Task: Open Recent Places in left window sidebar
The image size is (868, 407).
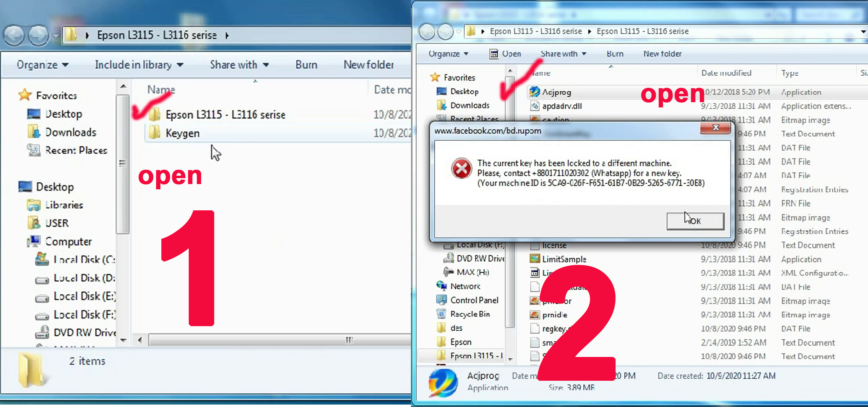Action: pyautogui.click(x=67, y=150)
